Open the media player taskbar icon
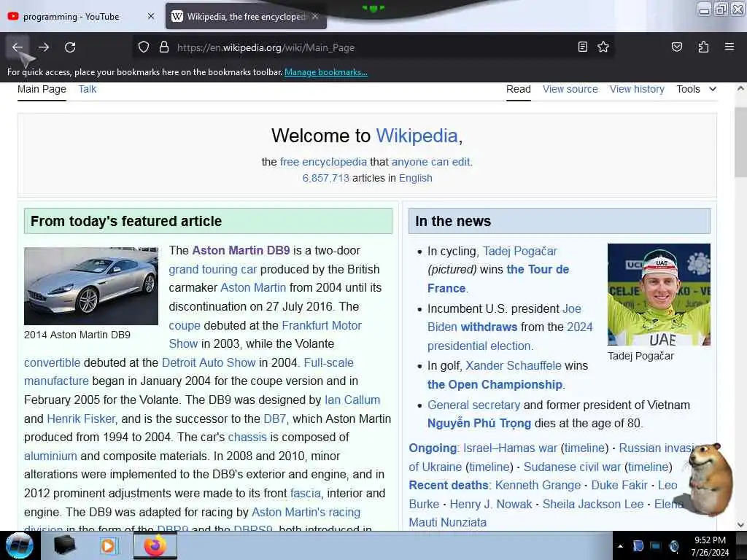 (x=109, y=545)
